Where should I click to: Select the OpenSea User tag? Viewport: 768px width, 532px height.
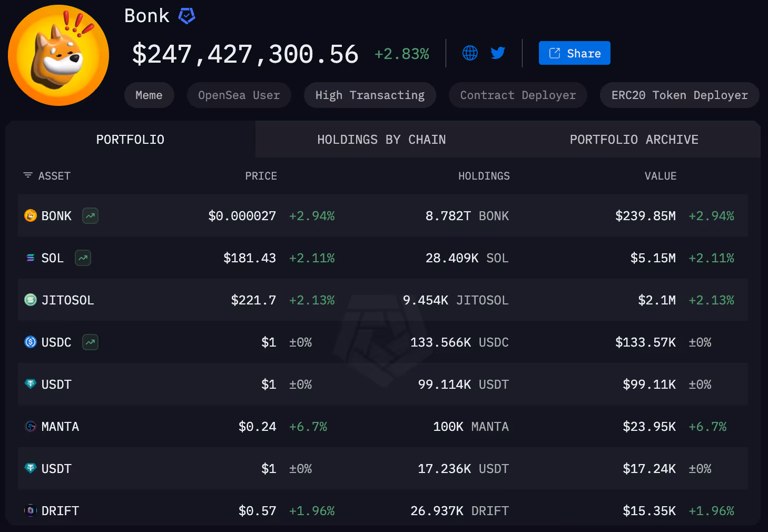(x=239, y=95)
